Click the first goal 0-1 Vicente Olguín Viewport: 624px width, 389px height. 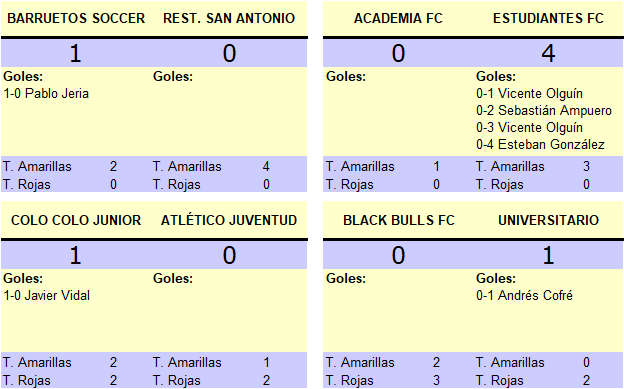pos(529,94)
